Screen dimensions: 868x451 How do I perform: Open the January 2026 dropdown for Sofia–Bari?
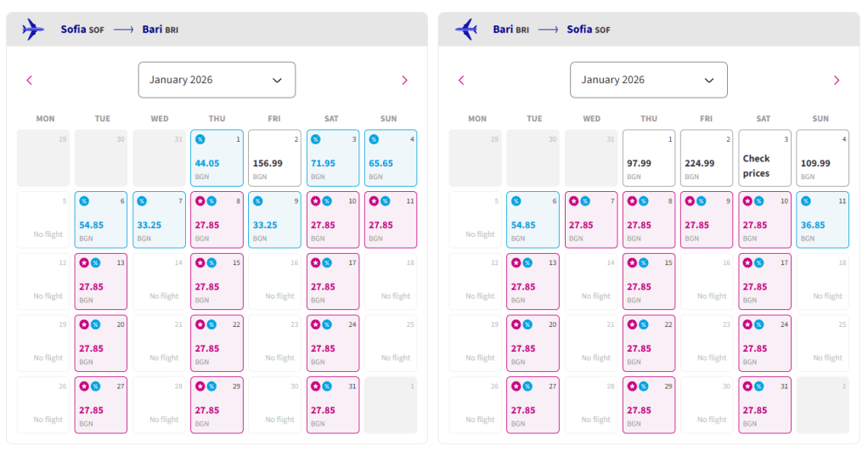point(217,80)
